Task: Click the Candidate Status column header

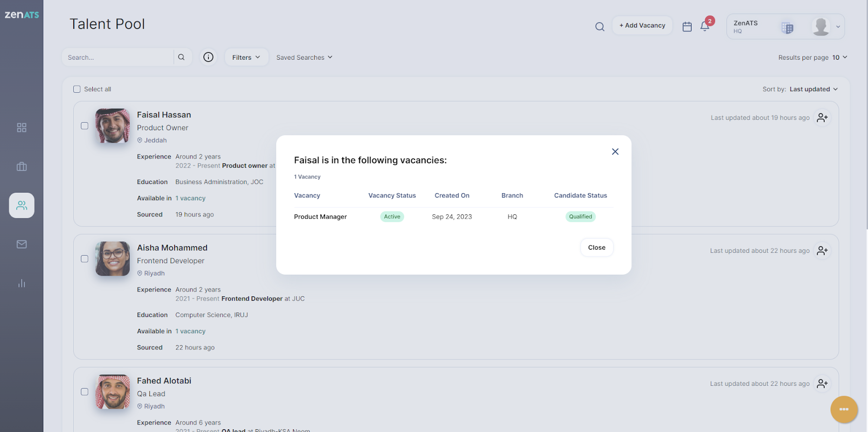Action: point(580,195)
